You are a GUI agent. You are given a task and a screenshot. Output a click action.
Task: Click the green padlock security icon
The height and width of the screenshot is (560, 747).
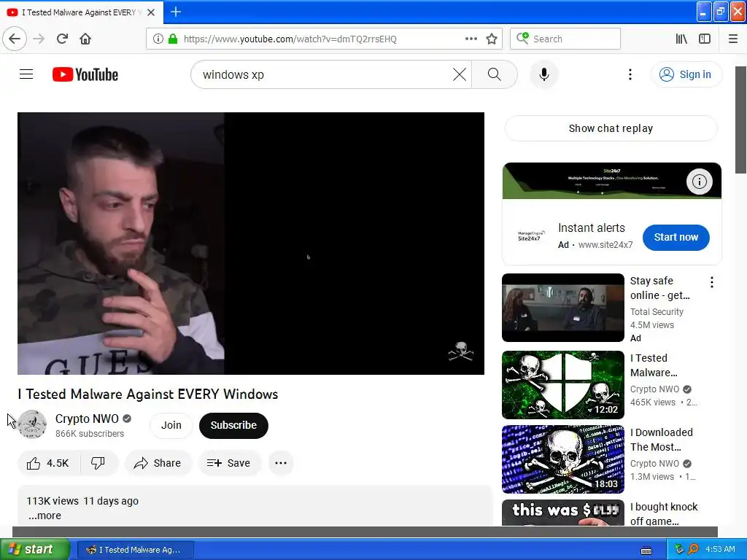pos(173,39)
